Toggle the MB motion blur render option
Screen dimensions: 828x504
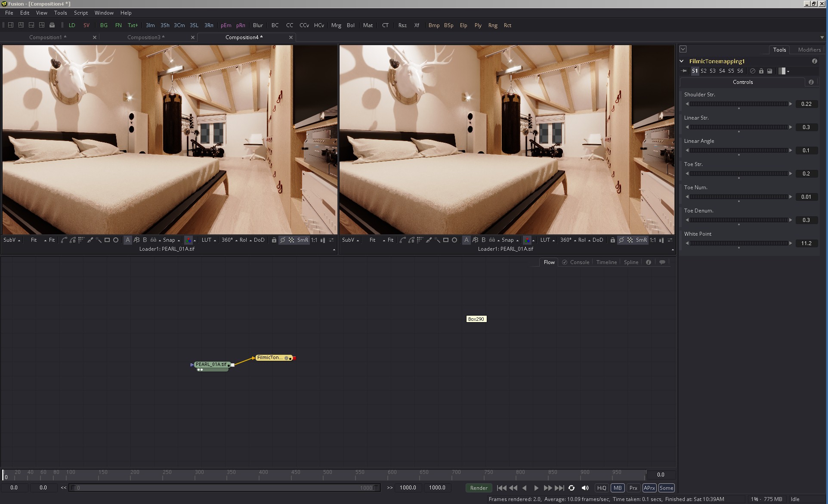(618, 488)
